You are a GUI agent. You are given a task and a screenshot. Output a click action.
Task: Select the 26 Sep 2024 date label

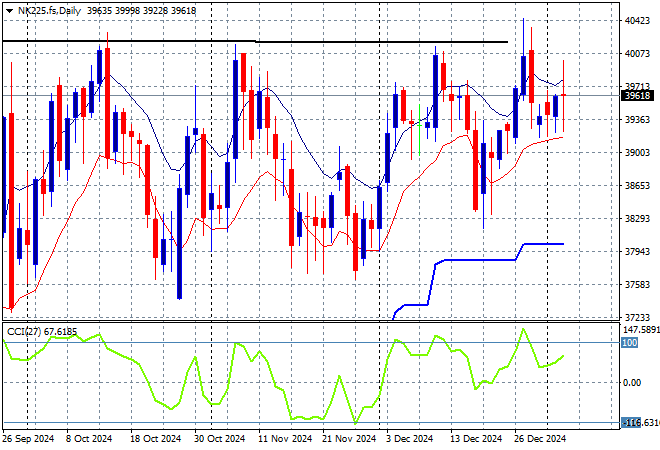tap(29, 439)
